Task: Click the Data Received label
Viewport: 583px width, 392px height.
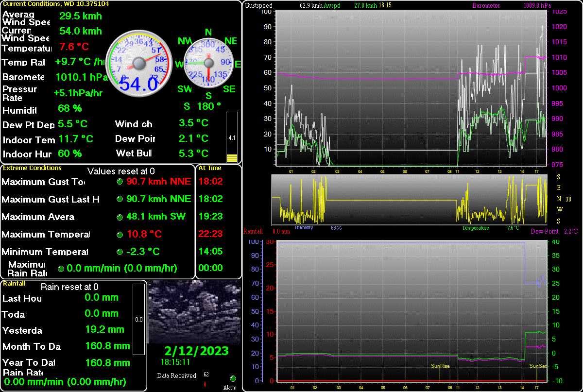Action: tap(176, 375)
